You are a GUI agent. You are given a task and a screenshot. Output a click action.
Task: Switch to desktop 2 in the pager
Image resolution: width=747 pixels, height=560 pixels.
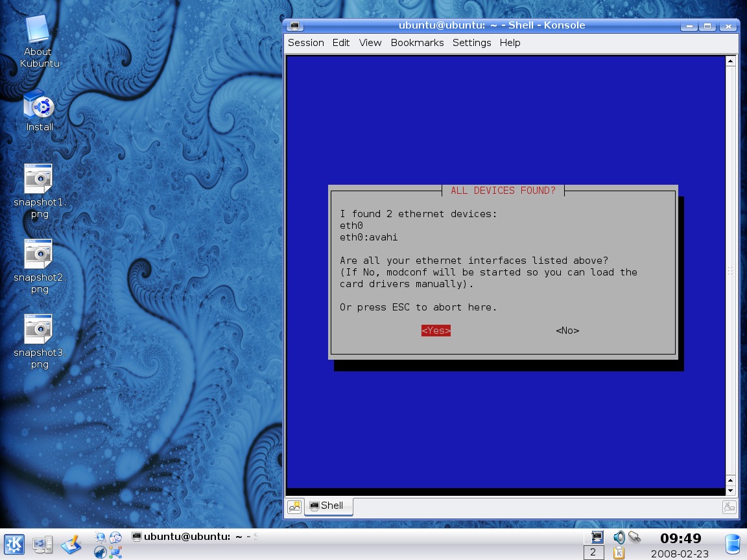click(x=593, y=552)
